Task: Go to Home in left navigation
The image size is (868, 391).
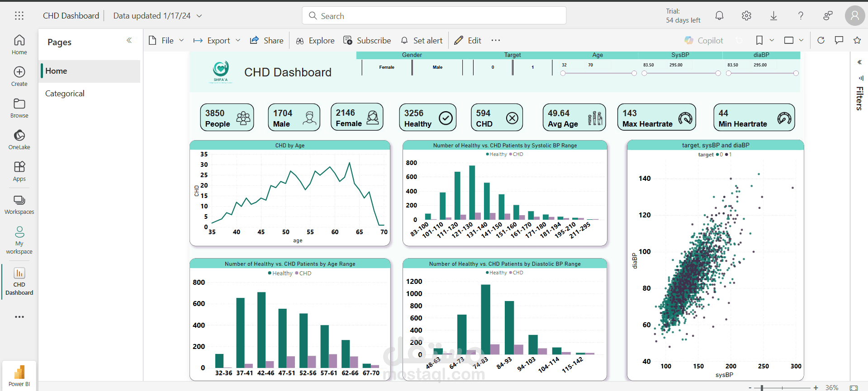Action: tap(19, 45)
